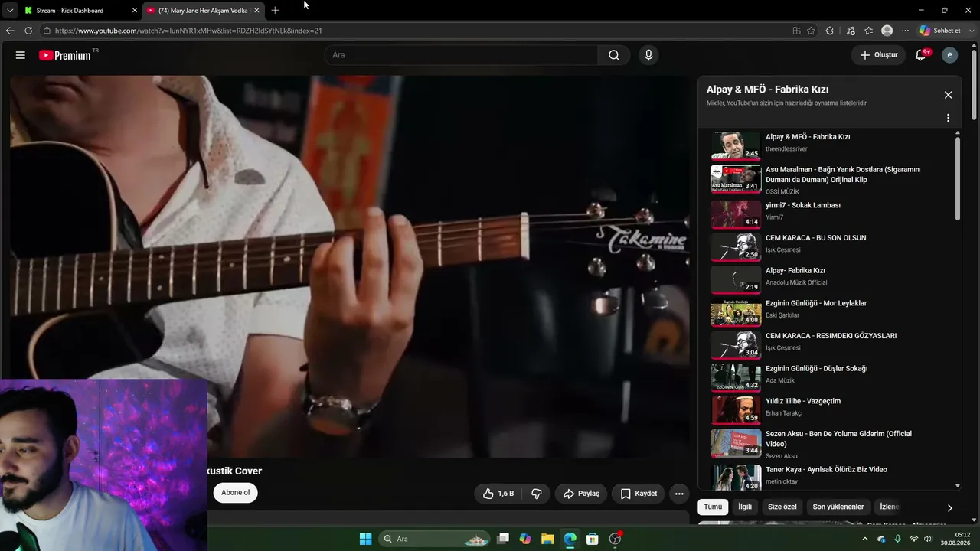Open the browser profile avatar
Image resolution: width=980 pixels, height=551 pixels.
(x=887, y=31)
